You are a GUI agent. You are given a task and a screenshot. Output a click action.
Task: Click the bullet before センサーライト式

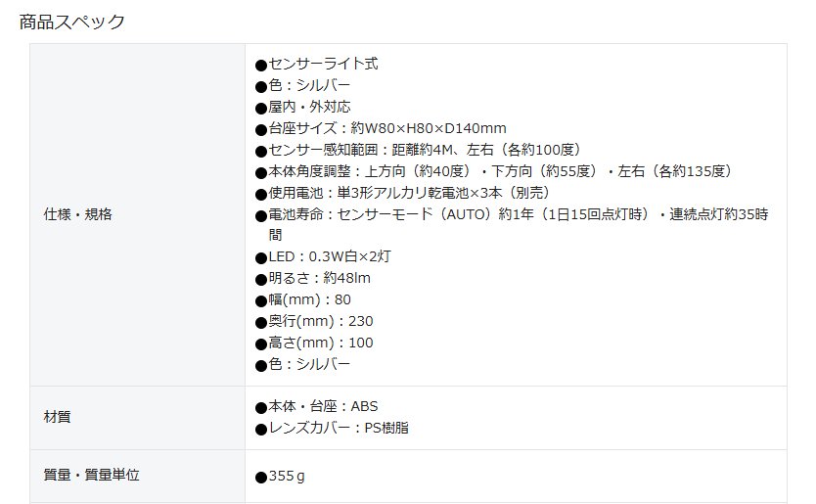pos(260,66)
